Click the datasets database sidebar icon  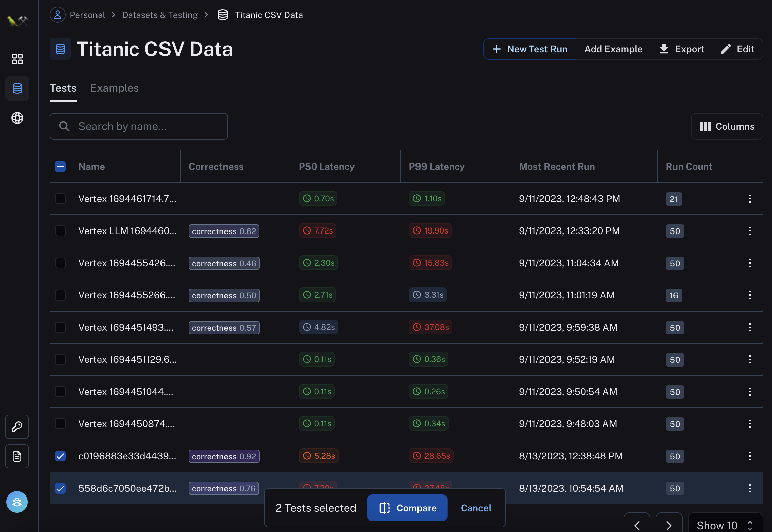tap(17, 88)
